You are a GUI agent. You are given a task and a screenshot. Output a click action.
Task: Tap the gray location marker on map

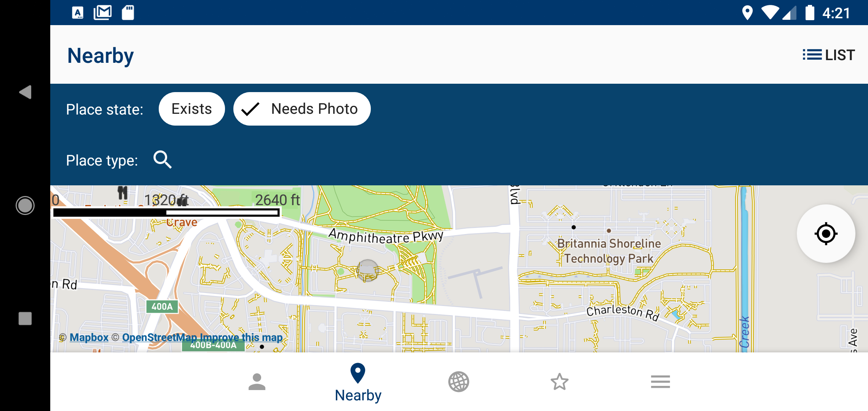click(367, 271)
